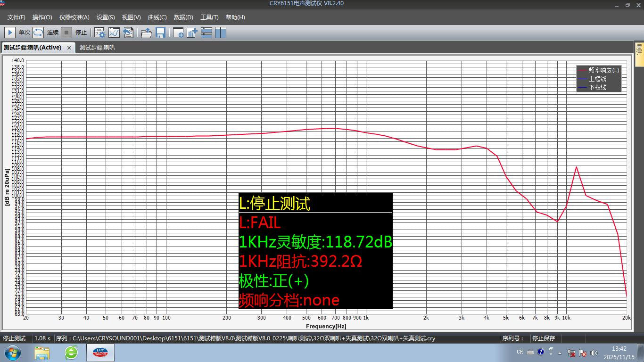Viewport: 644px width, 362px height.
Task: Open the test report export icon
Action: click(x=128, y=33)
